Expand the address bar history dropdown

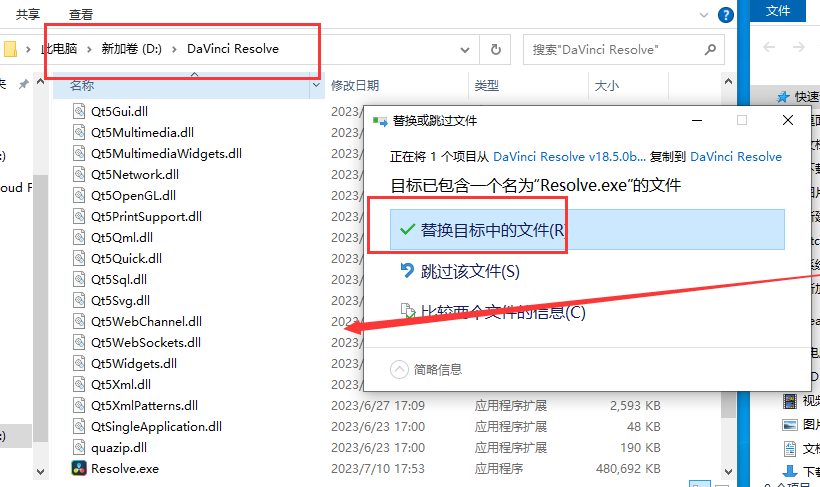(464, 50)
